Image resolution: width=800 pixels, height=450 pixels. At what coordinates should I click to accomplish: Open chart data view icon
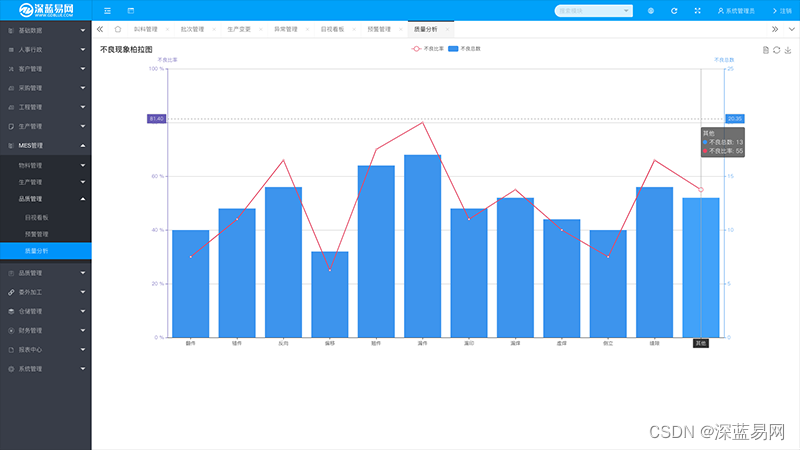(x=766, y=49)
